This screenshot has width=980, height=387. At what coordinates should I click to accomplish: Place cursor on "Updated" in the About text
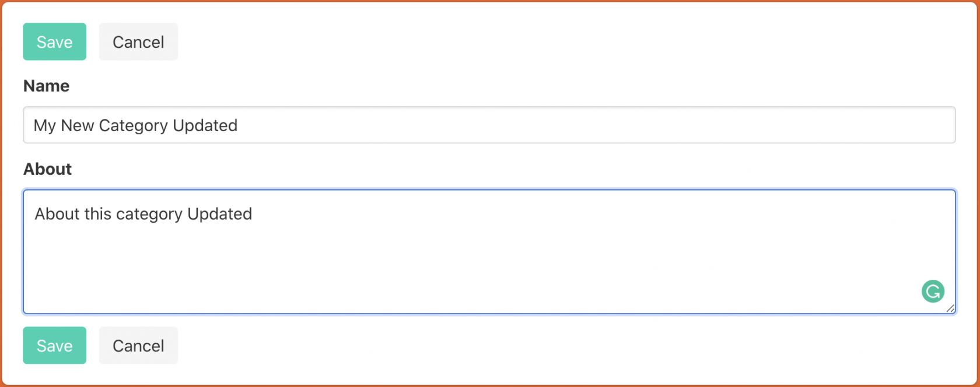[x=219, y=214]
